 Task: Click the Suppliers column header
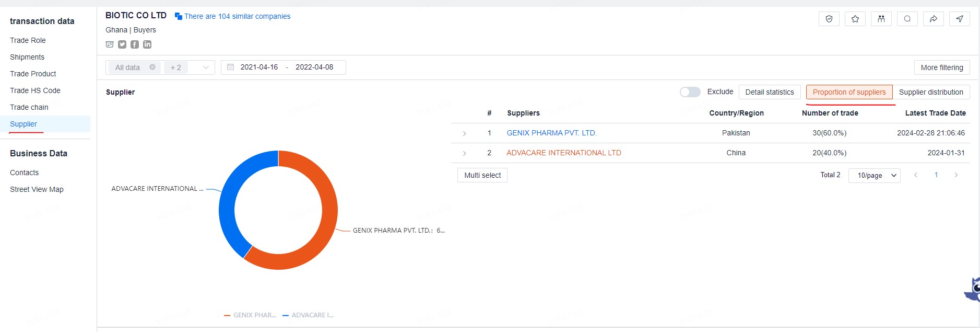click(x=524, y=113)
